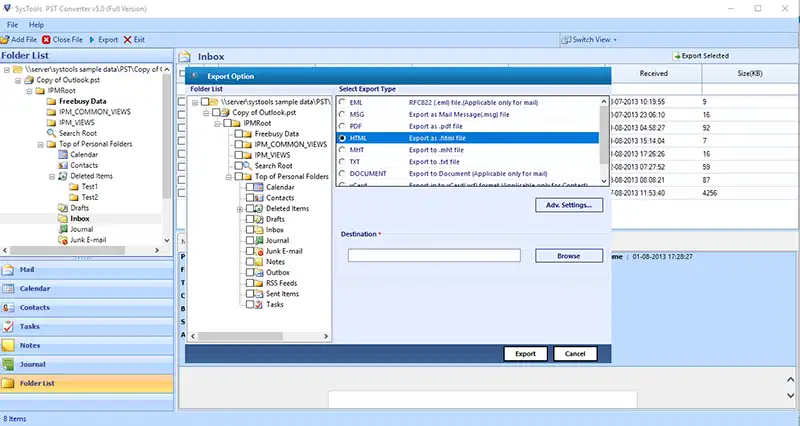Click the Export Selected icon
This screenshot has width=800, height=426.
(677, 56)
